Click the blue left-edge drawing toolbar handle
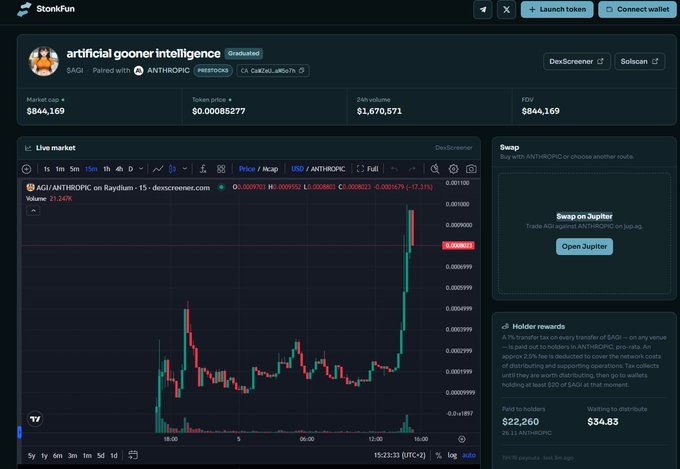Viewport: 680px width, 469px height. click(19, 432)
